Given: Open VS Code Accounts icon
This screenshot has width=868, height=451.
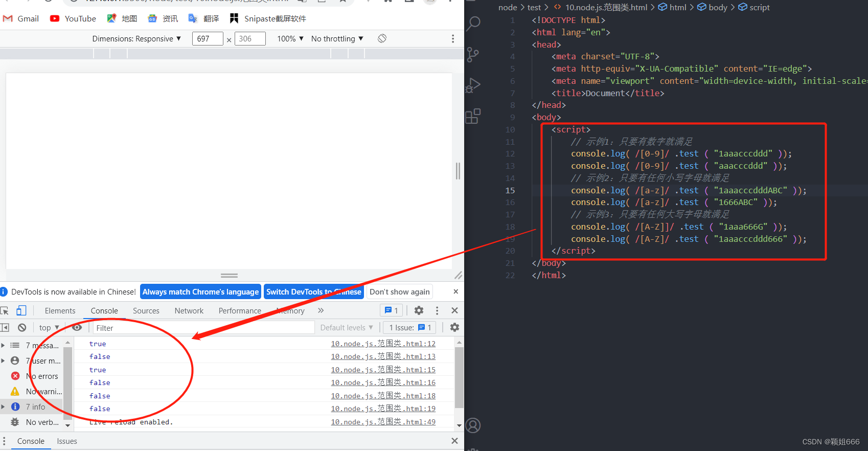Looking at the screenshot, I should click(x=473, y=425).
